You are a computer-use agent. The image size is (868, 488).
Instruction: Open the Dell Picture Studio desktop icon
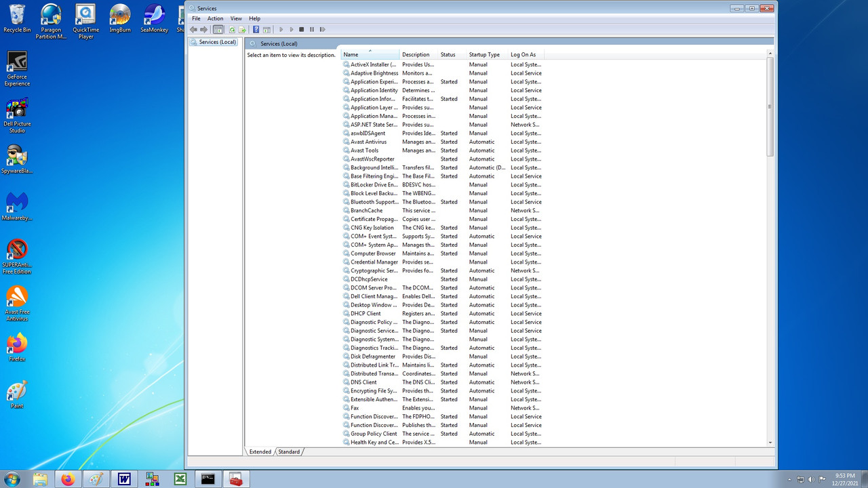point(17,115)
